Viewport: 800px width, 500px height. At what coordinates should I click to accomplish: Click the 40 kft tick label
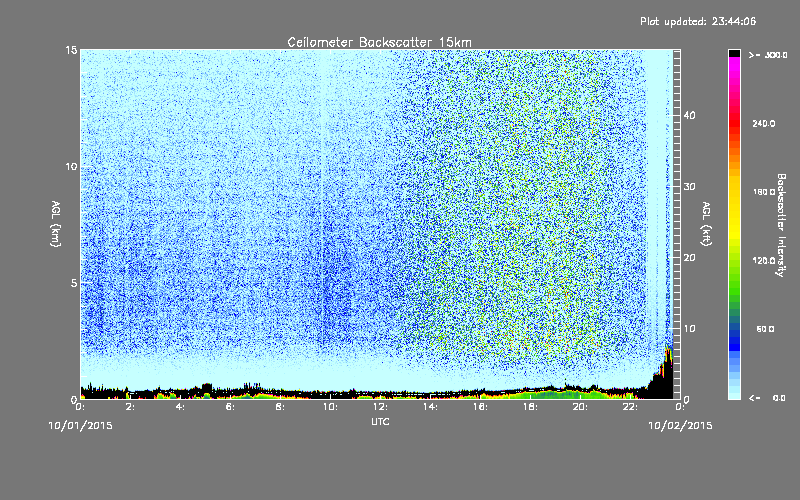click(689, 115)
